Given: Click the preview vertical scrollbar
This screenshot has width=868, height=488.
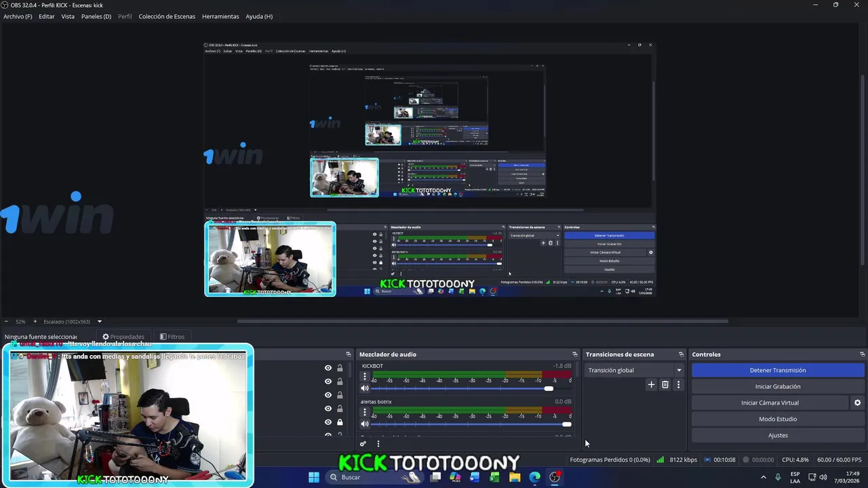Looking at the screenshot, I should tap(864, 169).
